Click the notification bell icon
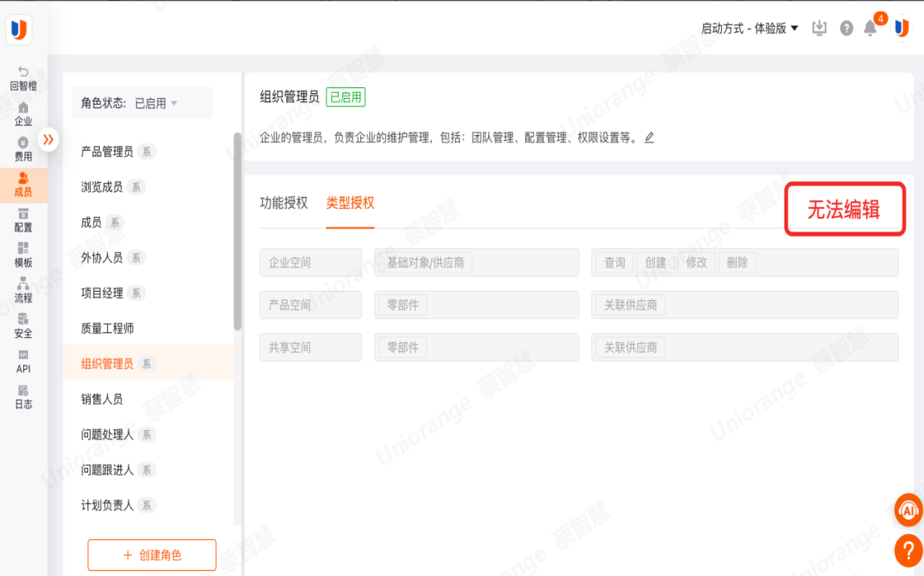Viewport: 924px width, 576px height. click(870, 29)
